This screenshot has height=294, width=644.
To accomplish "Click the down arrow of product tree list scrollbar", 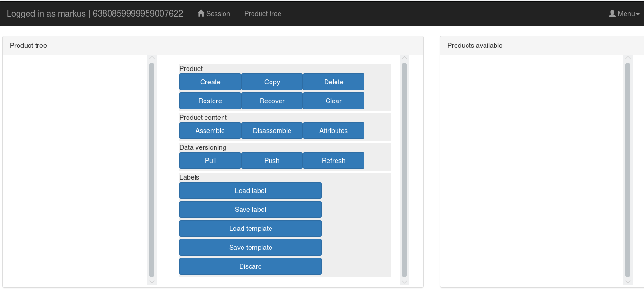I will pyautogui.click(x=152, y=281).
